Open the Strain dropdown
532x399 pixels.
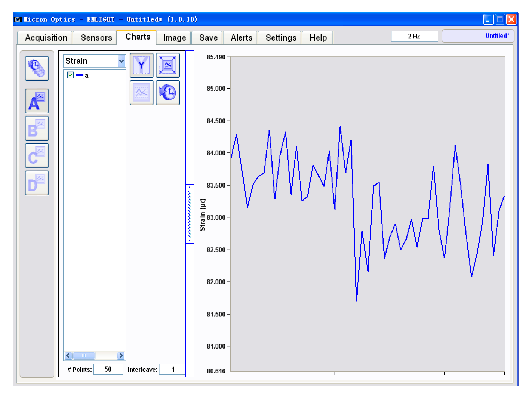[x=122, y=61]
